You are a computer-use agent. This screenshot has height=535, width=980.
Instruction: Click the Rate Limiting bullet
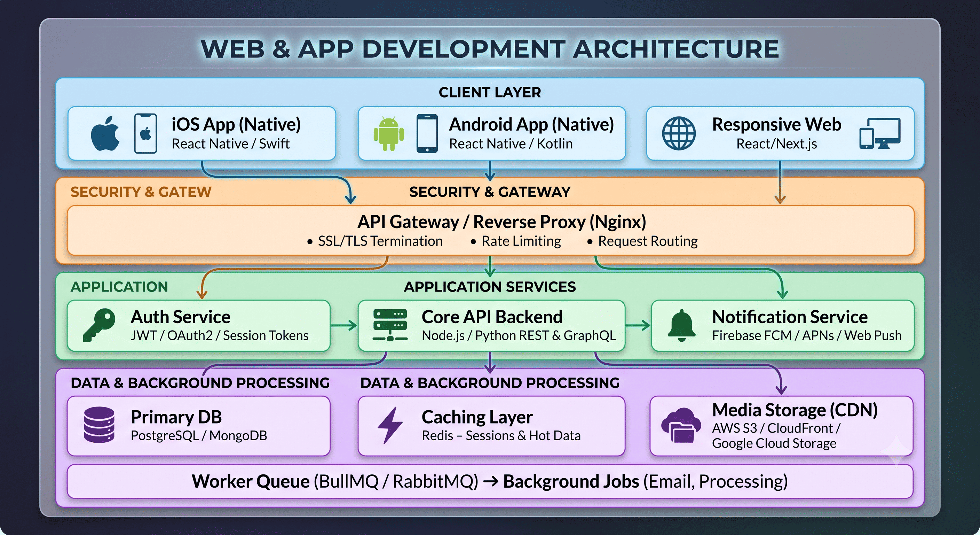[x=515, y=241]
